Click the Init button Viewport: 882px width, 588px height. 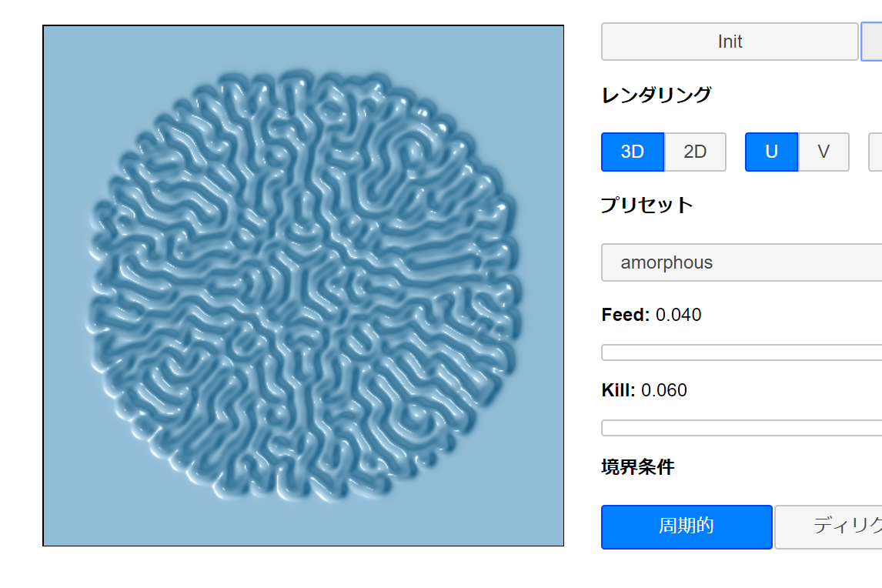(x=729, y=42)
